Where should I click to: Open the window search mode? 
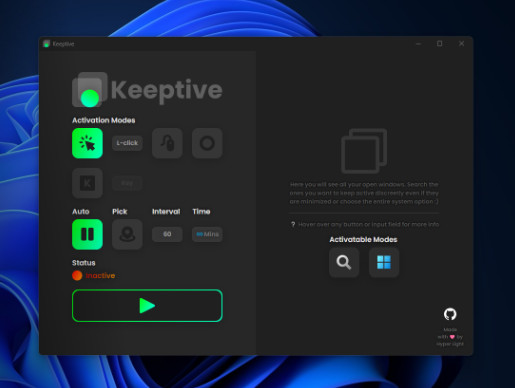[x=344, y=262]
